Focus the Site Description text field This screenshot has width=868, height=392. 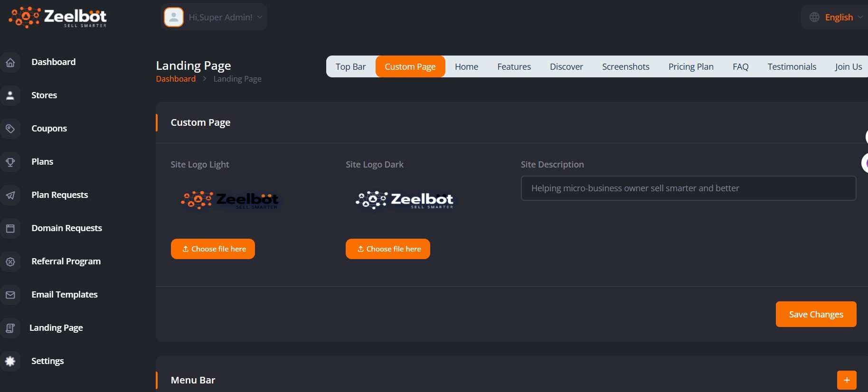pyautogui.click(x=688, y=188)
